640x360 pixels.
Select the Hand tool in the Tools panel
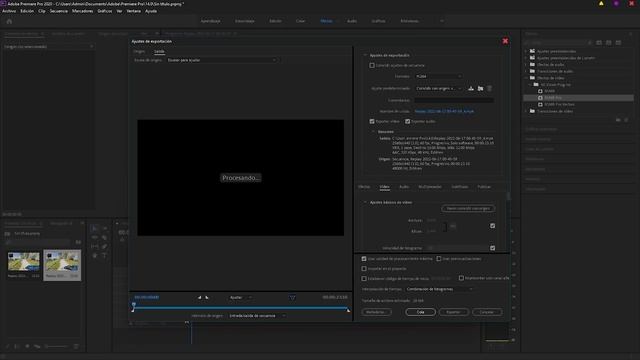[x=94, y=256]
